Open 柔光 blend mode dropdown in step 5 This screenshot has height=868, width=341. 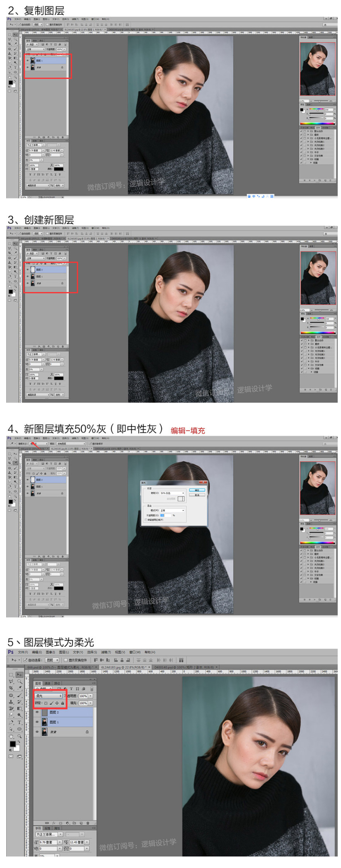coord(48,696)
